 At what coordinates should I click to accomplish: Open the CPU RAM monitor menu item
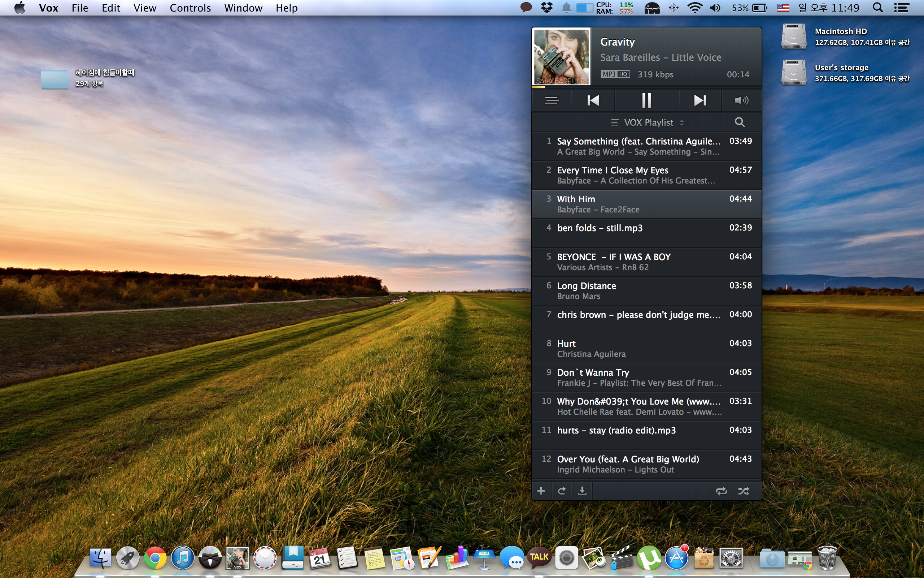click(615, 8)
